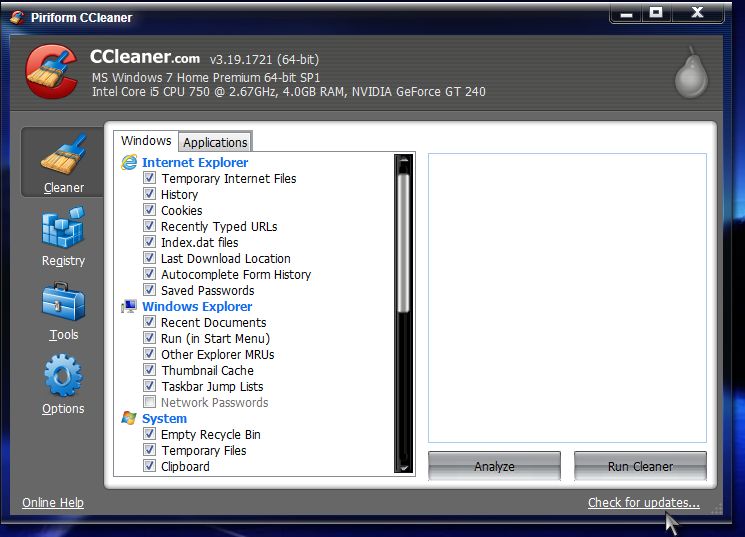Uncheck Empty Recycle Bin checkbox
745x537 pixels.
[x=149, y=434]
